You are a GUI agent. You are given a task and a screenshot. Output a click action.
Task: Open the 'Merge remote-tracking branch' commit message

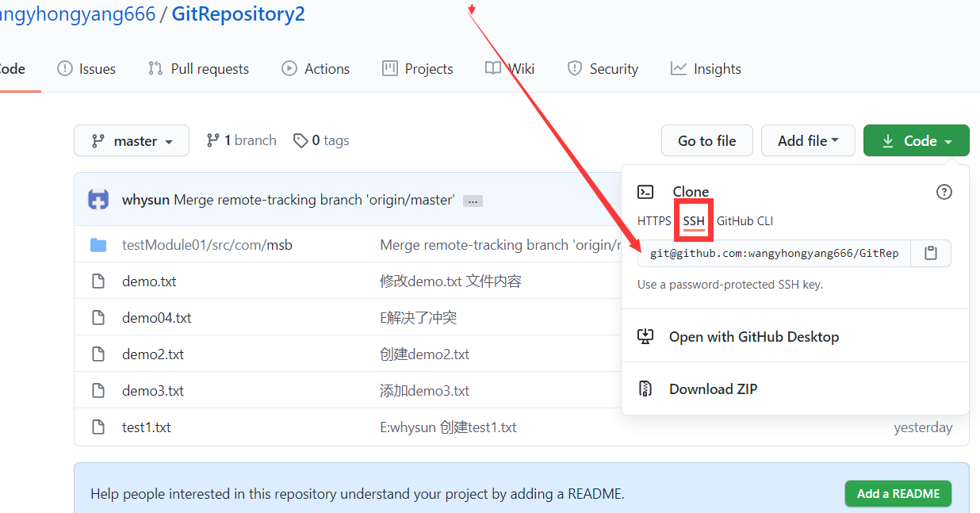point(314,200)
